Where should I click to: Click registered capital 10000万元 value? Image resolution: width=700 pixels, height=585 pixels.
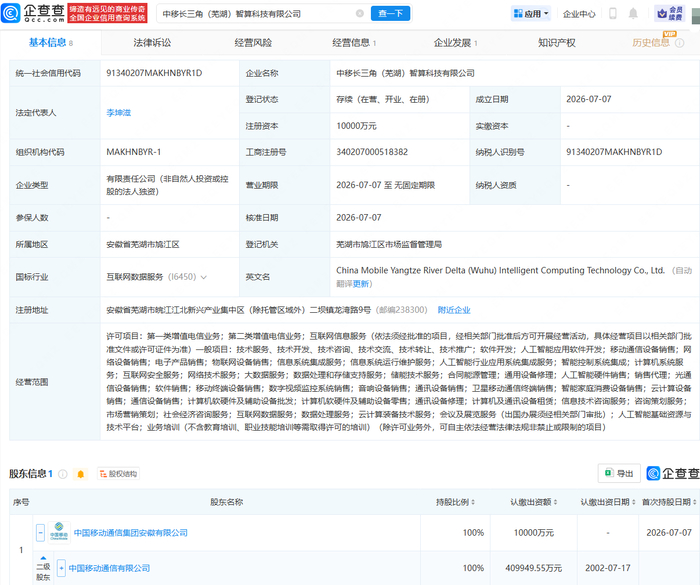tap(356, 126)
